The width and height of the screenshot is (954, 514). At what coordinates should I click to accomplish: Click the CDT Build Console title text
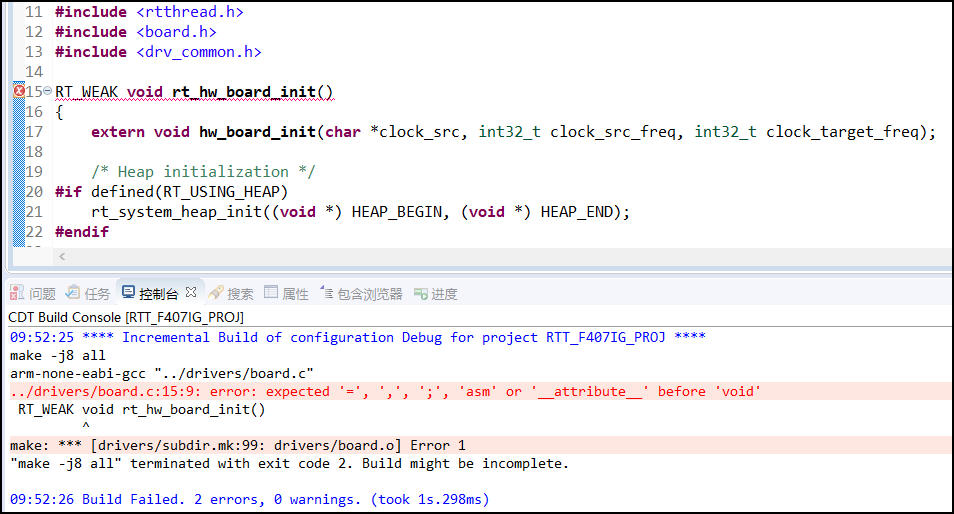point(126,318)
